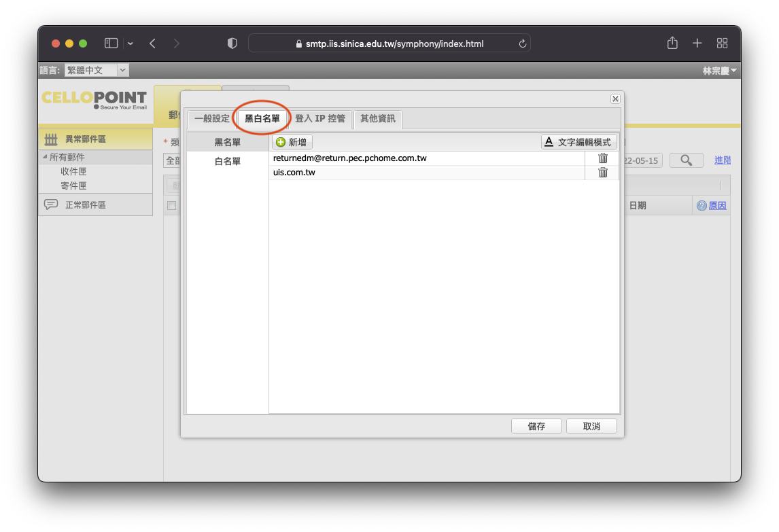This screenshot has height=532, width=779.
Task: Click the magnifier search button
Action: 686,160
